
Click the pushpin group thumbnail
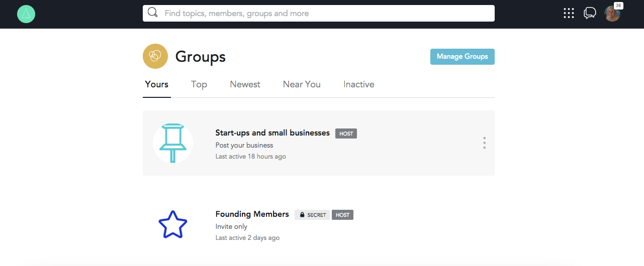[172, 143]
